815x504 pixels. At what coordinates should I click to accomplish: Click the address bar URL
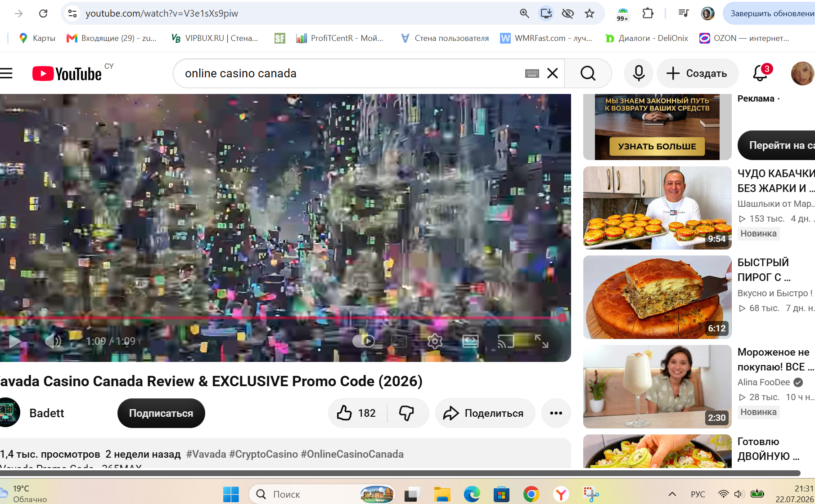162,13
